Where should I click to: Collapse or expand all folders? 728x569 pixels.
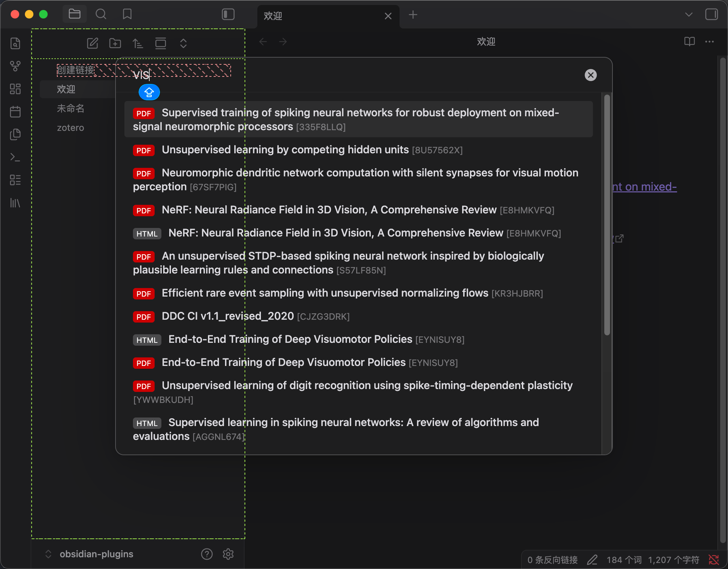point(183,43)
